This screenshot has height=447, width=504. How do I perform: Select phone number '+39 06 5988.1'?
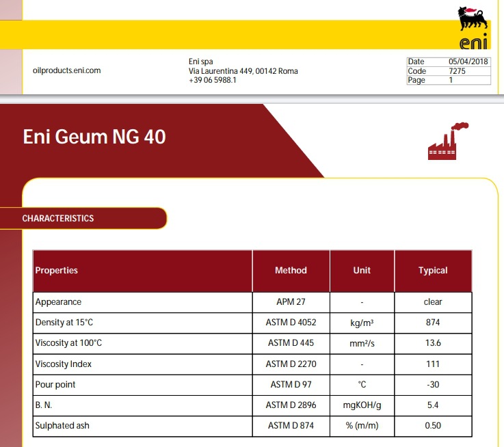coord(213,80)
